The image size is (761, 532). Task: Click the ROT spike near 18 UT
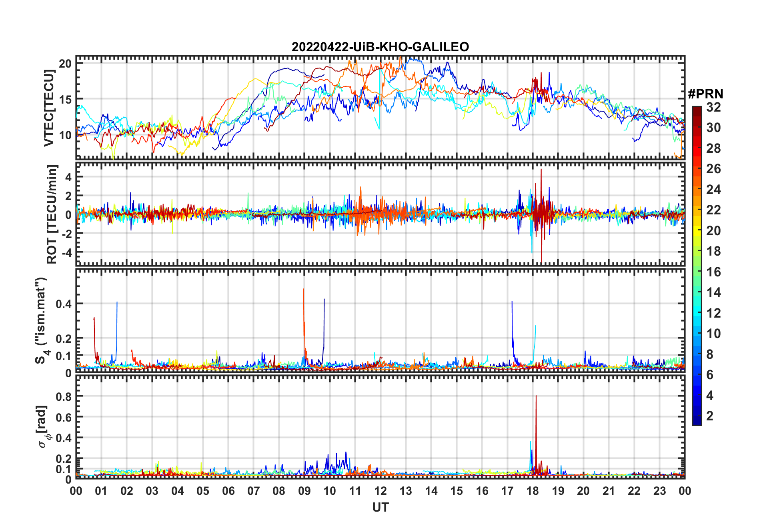tap(541, 215)
